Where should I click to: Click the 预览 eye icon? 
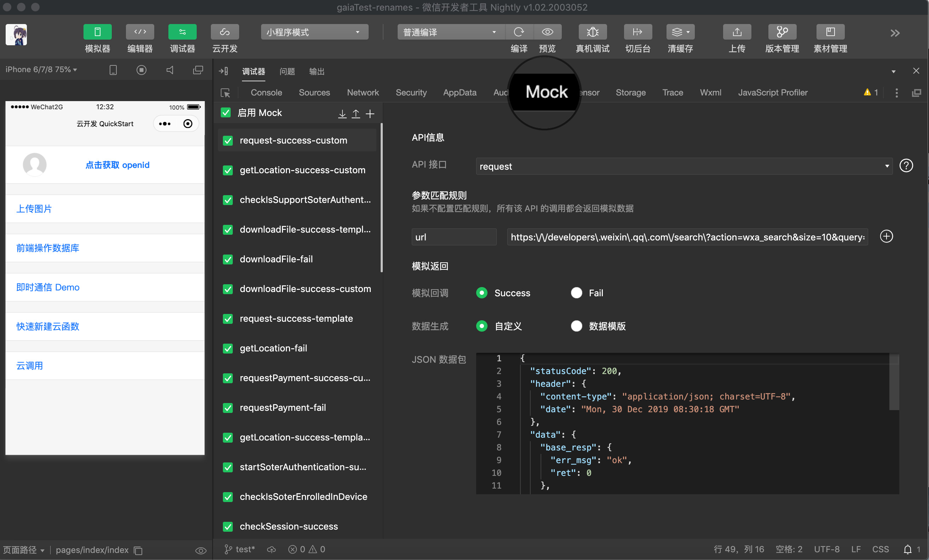(547, 32)
